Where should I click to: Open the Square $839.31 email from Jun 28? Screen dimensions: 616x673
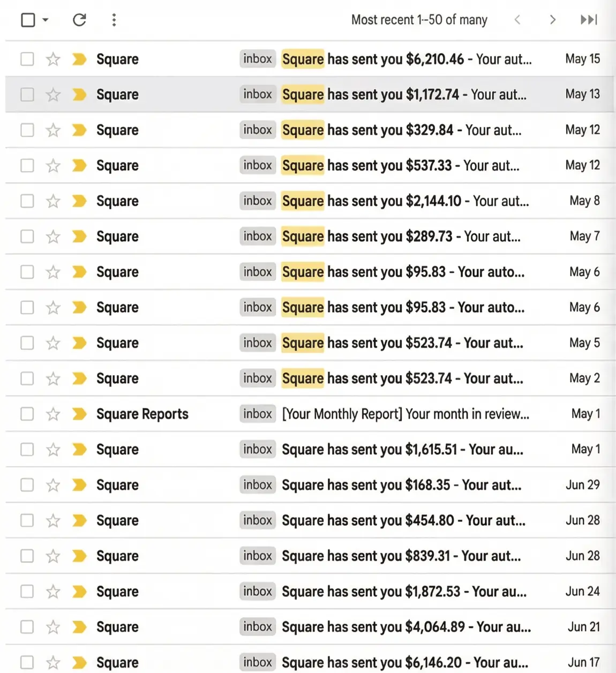point(401,556)
